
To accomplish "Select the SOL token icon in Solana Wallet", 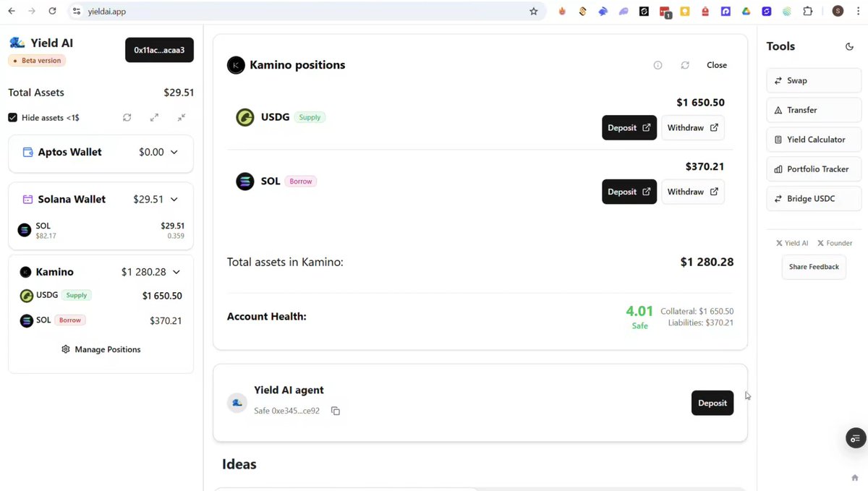I will (25, 230).
